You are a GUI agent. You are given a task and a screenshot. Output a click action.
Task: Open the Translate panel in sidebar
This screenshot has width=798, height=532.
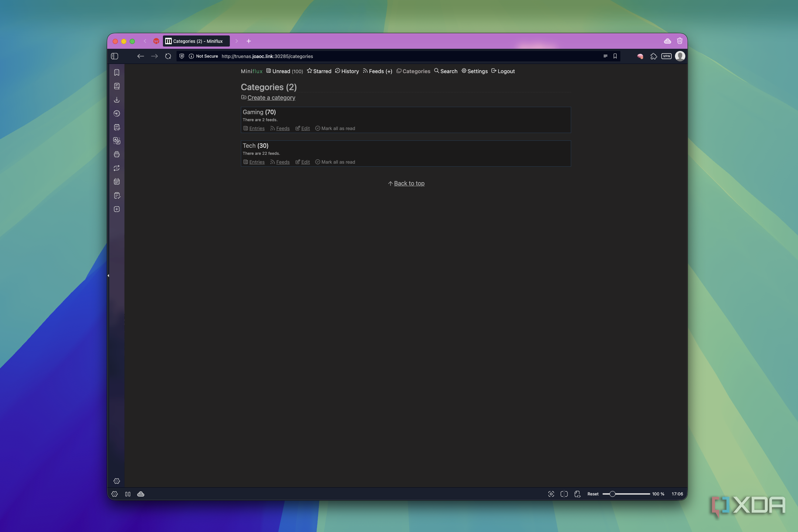pyautogui.click(x=117, y=141)
